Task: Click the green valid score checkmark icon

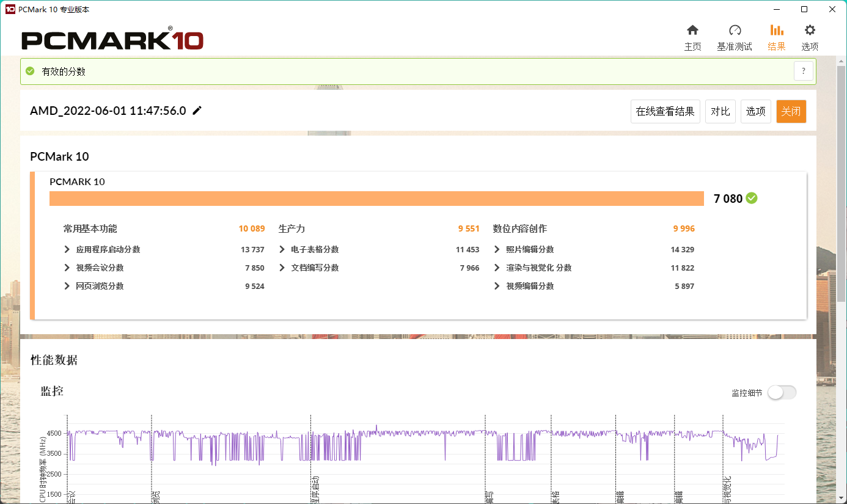Action: coord(30,71)
